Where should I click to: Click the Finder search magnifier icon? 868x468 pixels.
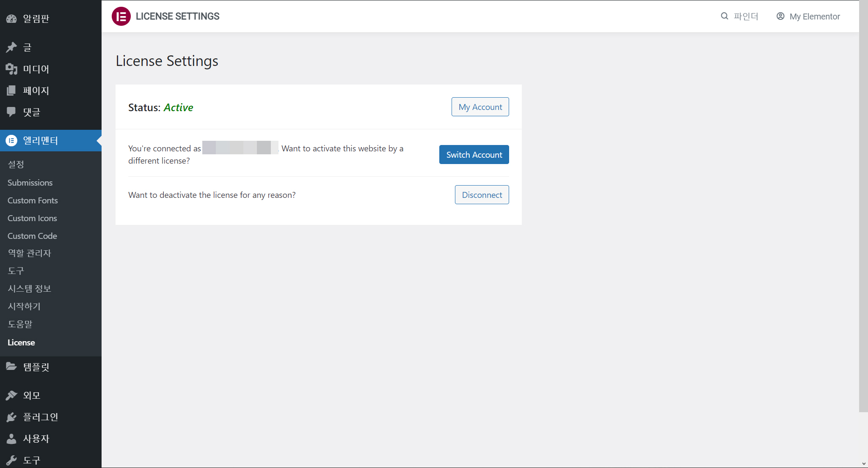click(x=725, y=16)
